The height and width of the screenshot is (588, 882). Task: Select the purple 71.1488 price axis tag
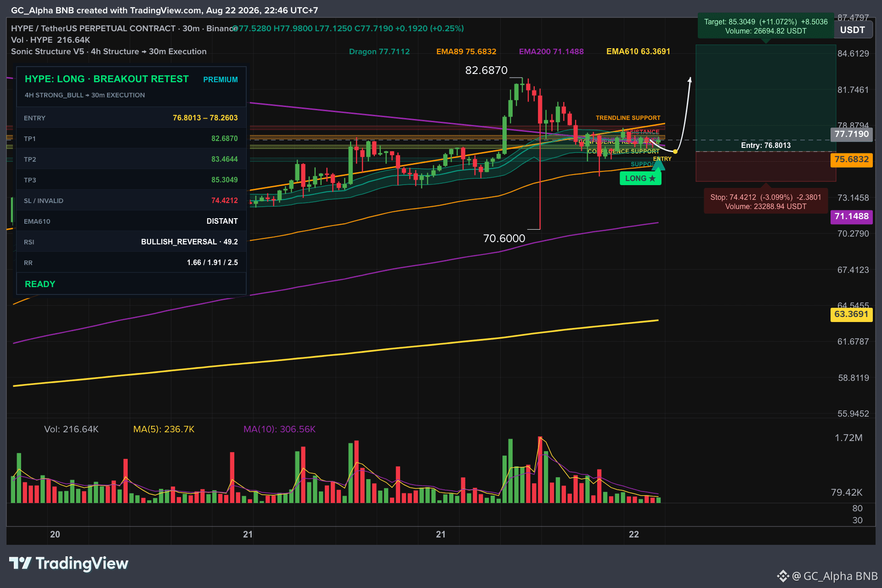[852, 216]
